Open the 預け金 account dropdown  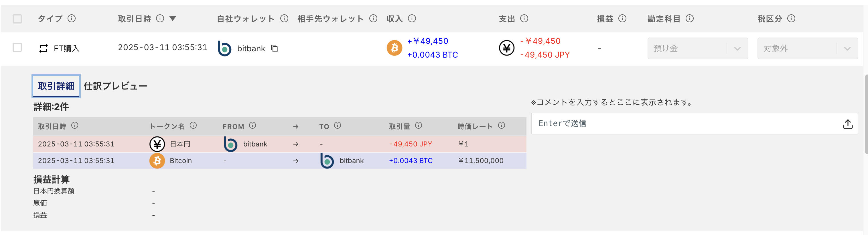point(697,48)
